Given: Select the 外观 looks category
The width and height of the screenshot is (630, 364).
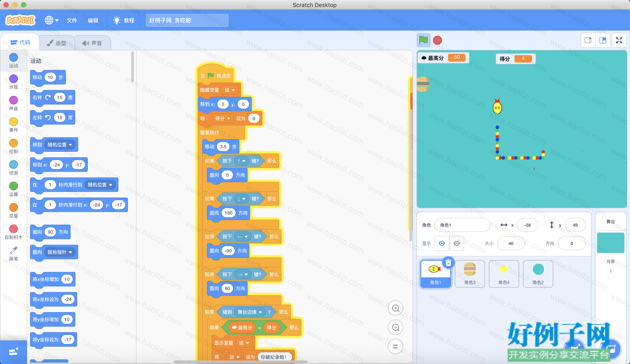Looking at the screenshot, I should tap(14, 82).
